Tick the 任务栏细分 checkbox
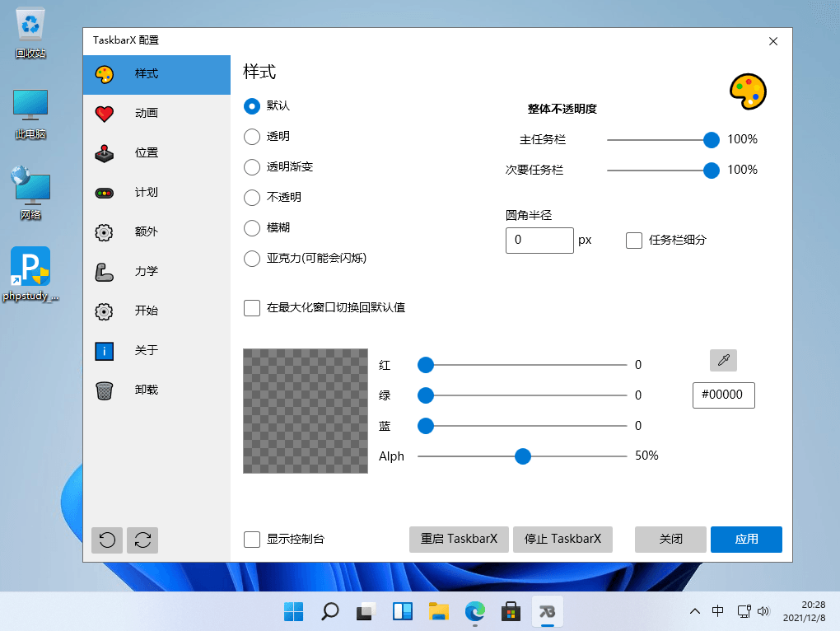840x631 pixels. pos(634,241)
